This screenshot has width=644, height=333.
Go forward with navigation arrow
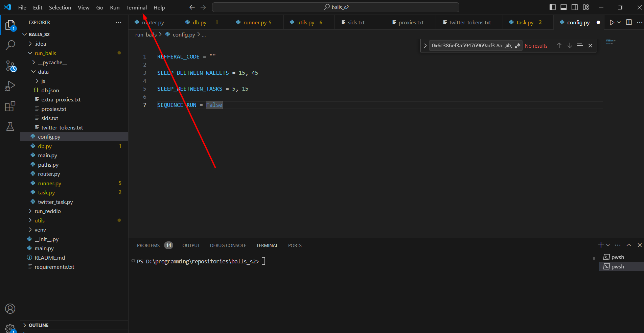(203, 7)
